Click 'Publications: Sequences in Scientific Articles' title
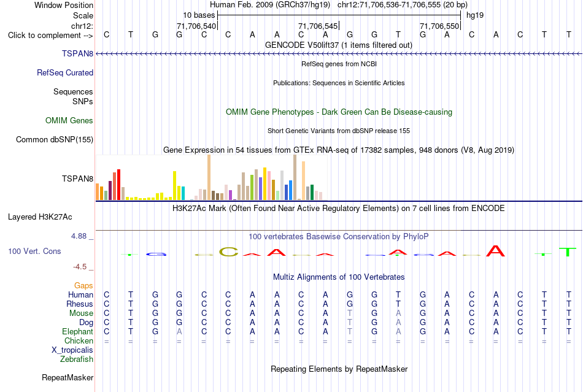 coord(339,83)
